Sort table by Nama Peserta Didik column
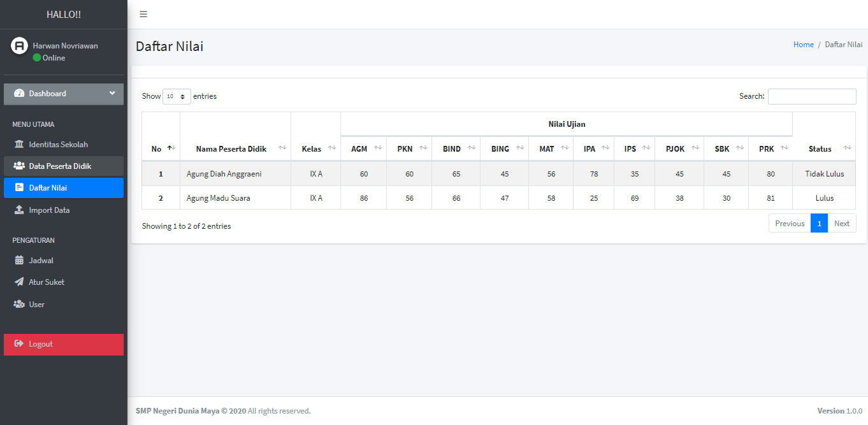 tap(235, 148)
